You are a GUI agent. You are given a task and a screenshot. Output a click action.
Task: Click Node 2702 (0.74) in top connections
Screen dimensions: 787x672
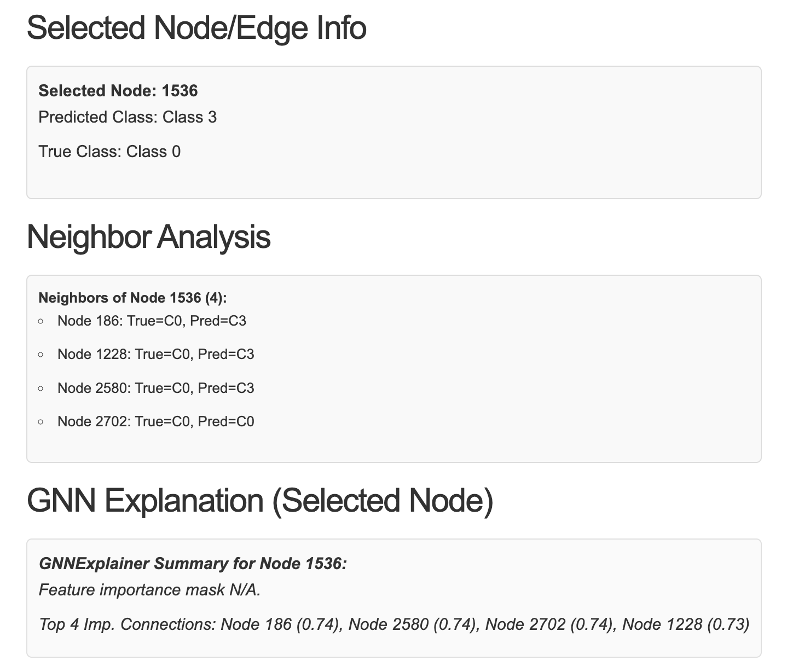tap(548, 624)
